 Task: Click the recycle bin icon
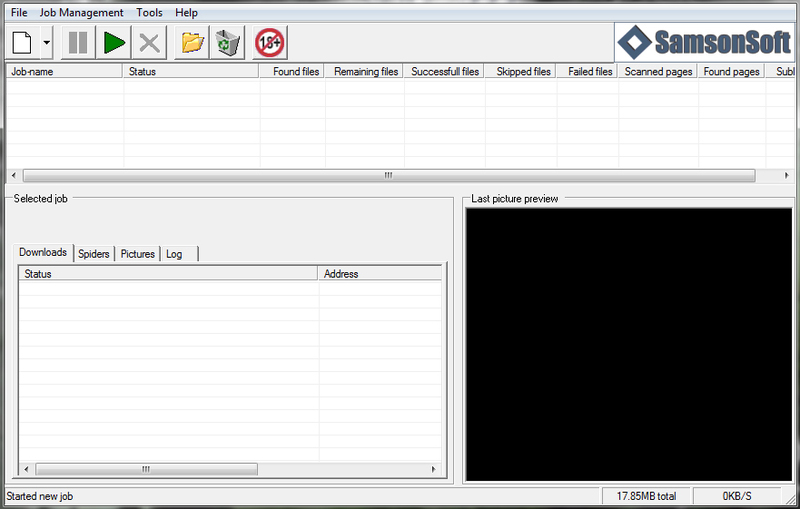pos(228,43)
